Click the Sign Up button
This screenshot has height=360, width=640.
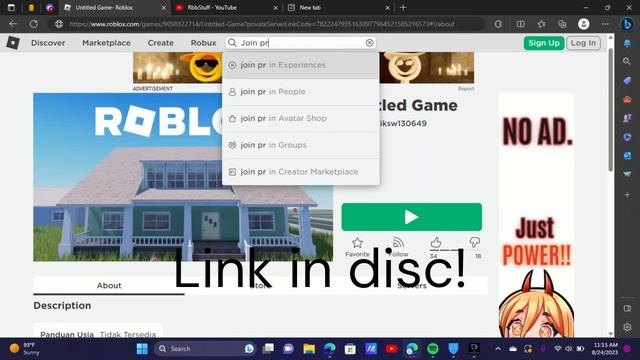pyautogui.click(x=544, y=43)
